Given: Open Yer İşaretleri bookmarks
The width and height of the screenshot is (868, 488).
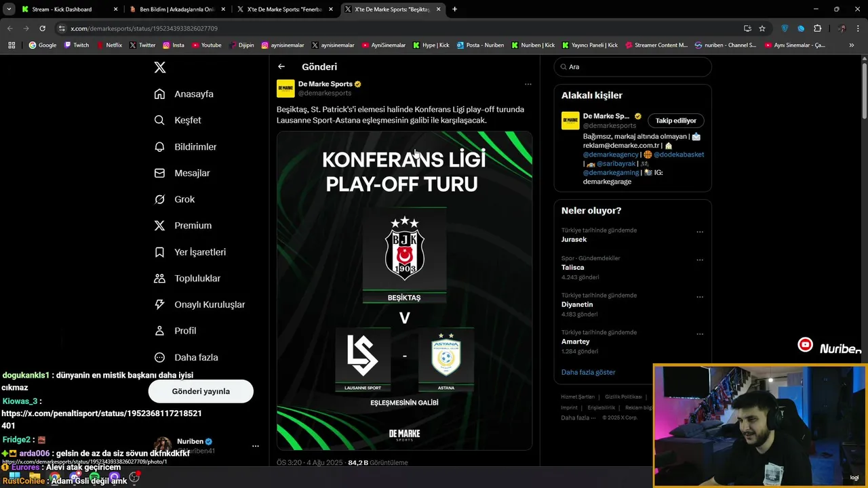Looking at the screenshot, I should [191, 252].
